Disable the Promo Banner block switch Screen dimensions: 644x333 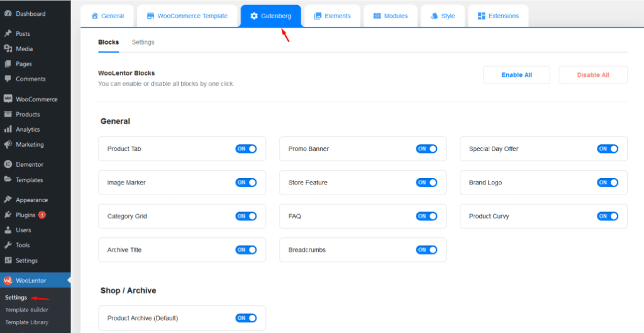click(x=426, y=149)
